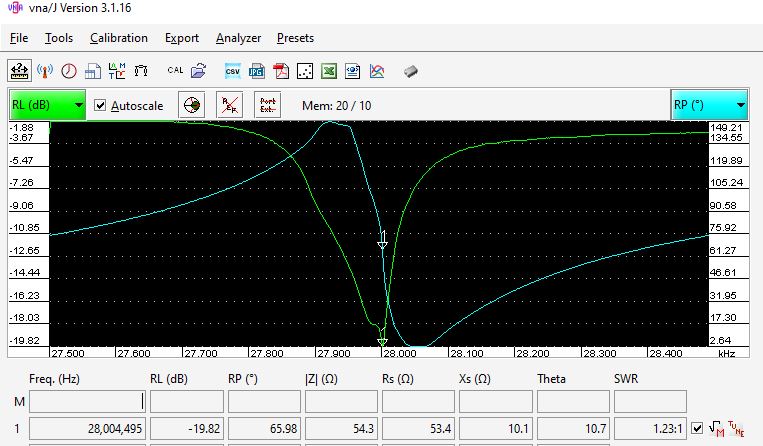Click the math marker icon beside SWR
The image size is (763, 446).
[717, 428]
